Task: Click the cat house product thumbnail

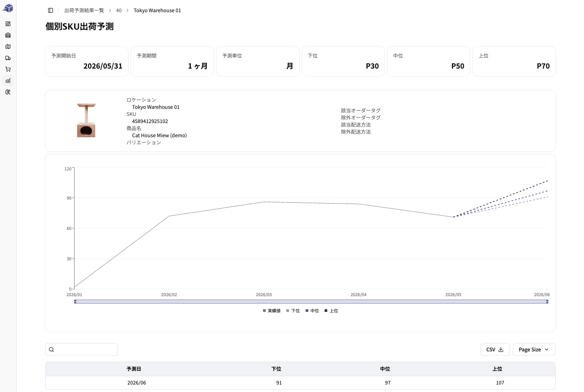Action: point(86,120)
